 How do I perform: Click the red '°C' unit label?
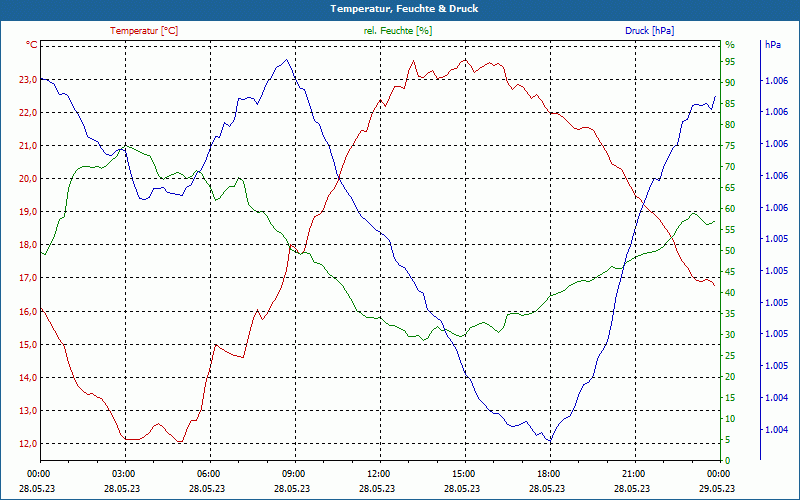[32, 45]
